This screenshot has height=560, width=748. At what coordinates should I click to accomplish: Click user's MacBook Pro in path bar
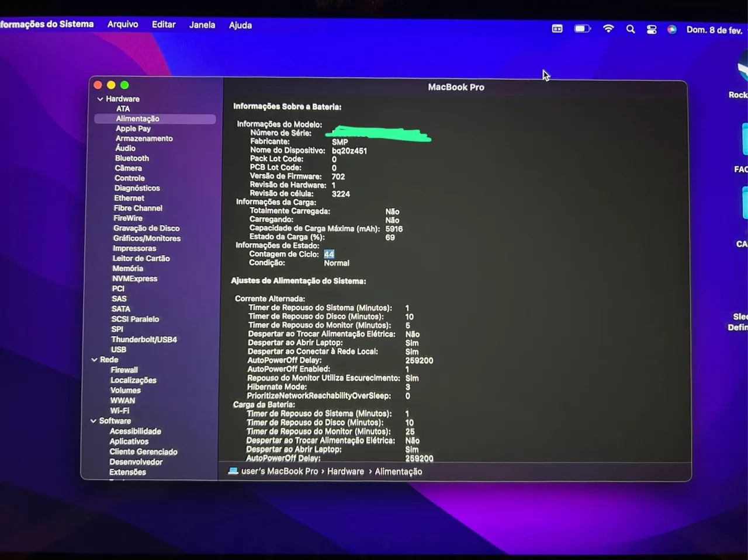pos(280,471)
